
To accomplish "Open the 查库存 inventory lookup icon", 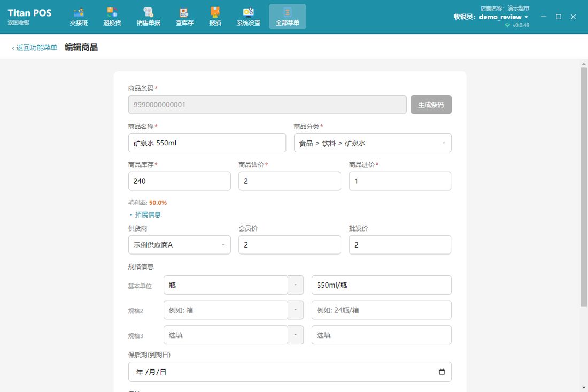I will point(184,17).
